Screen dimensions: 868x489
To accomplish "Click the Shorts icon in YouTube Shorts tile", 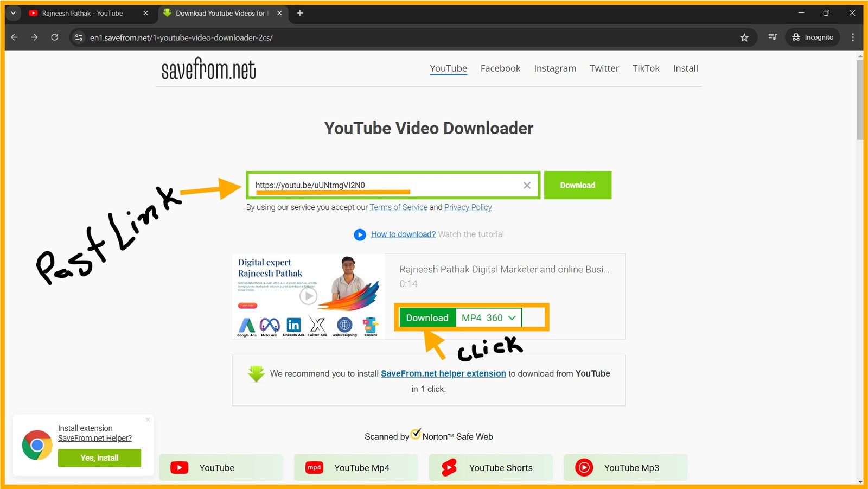I will (449, 467).
